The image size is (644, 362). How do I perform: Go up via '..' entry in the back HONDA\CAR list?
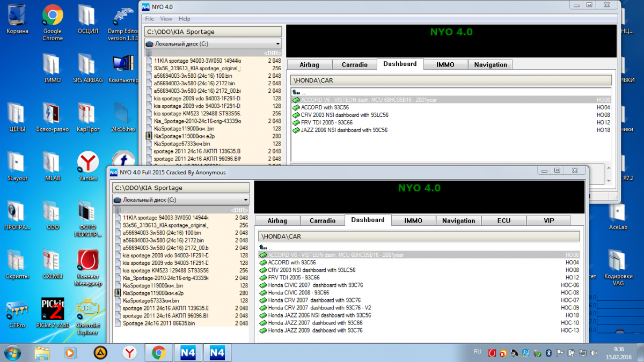299,92
